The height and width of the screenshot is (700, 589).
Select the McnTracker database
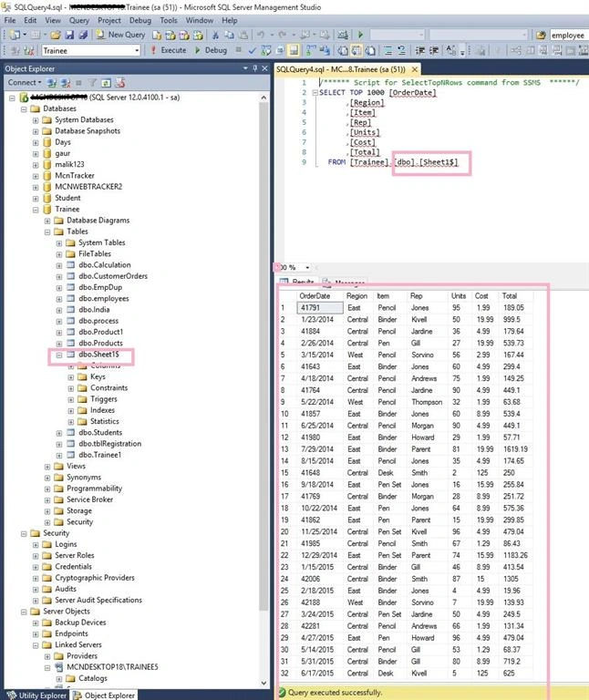(x=75, y=176)
